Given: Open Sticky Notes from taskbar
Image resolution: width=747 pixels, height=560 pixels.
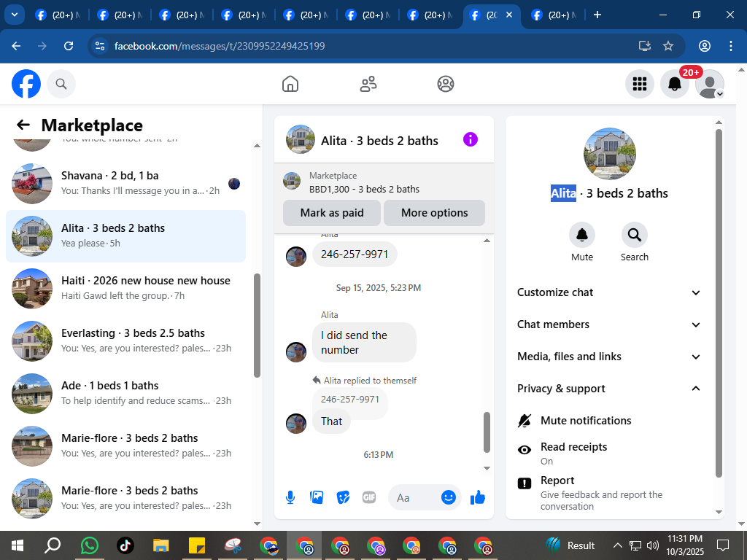Looking at the screenshot, I should pyautogui.click(x=196, y=545).
